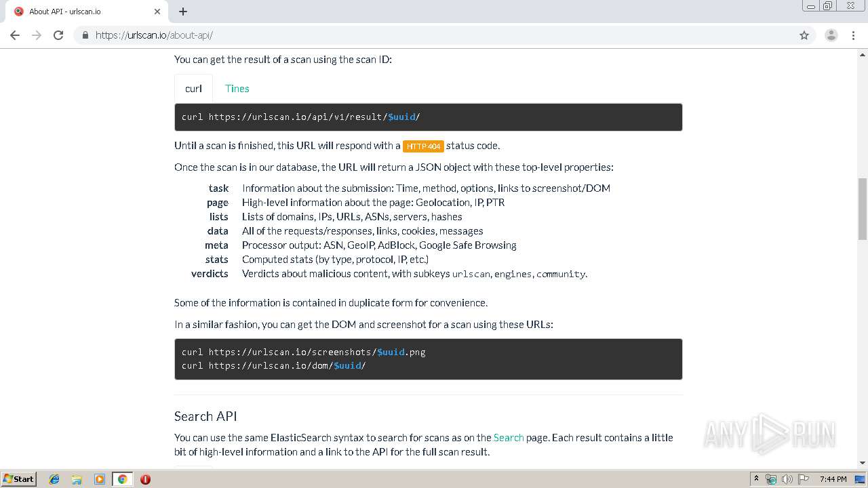Click the new tab plus button
Screen dimensions: 868x488
pos(183,12)
